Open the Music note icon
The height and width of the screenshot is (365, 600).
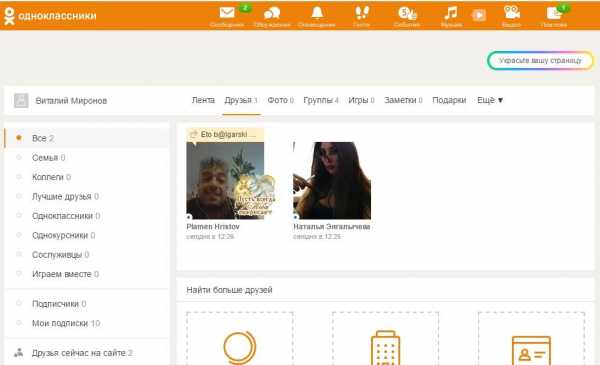click(451, 13)
